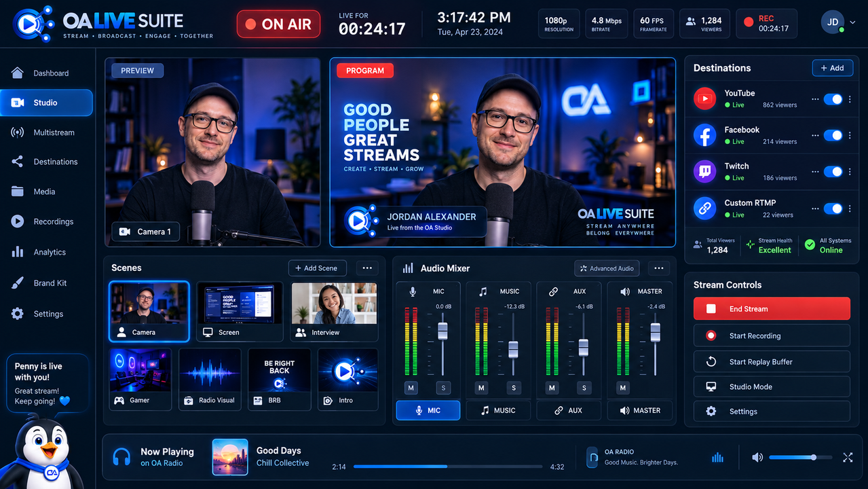Toggle the Twitch destination switch
Screen dimensions: 868x489
click(x=833, y=172)
